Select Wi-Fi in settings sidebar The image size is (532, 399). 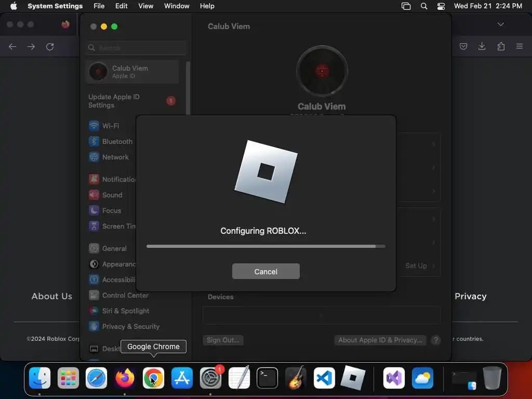tap(111, 126)
